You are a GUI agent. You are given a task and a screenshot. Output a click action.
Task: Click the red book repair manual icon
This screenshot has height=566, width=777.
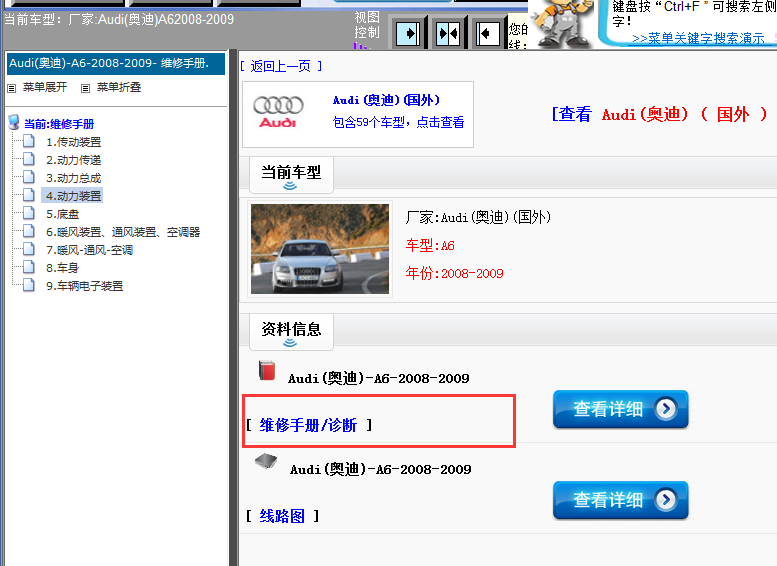(267, 370)
